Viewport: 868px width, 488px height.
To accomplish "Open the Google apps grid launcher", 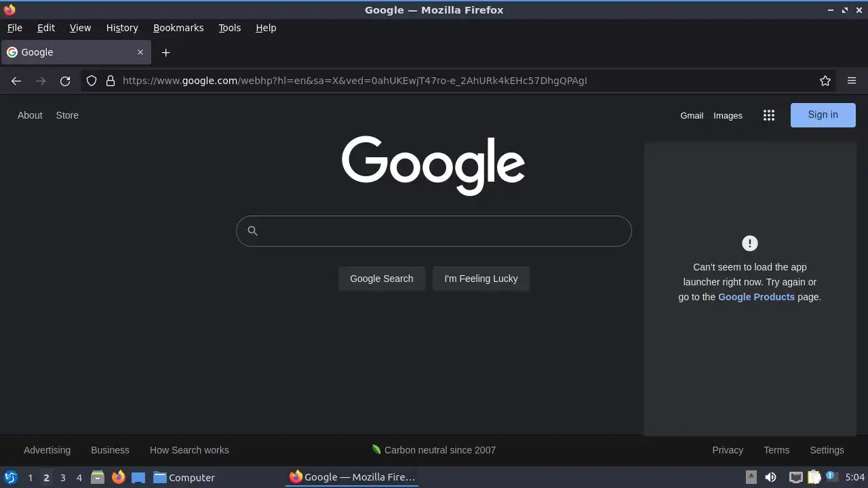I will [769, 115].
